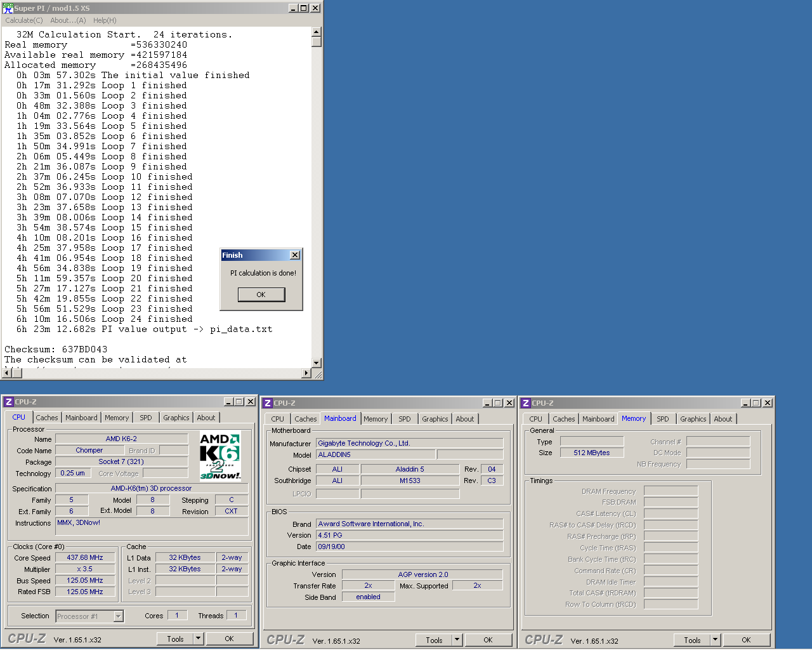Select CPU tab in middle CPU-Z window

pos(278,419)
